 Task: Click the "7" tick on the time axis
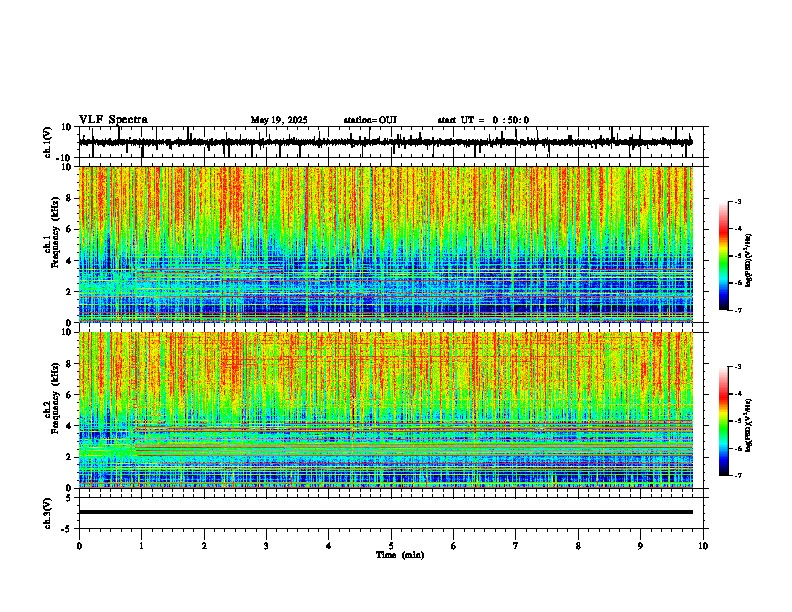516,546
